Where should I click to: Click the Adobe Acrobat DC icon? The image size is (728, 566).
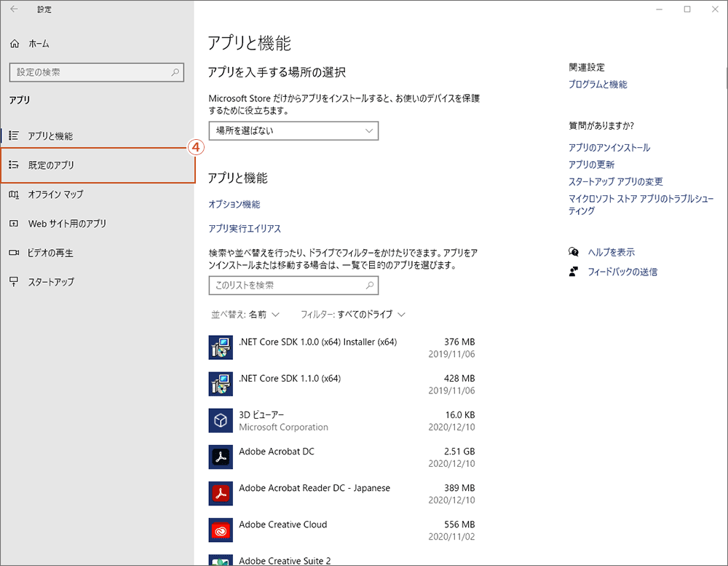[x=221, y=457]
